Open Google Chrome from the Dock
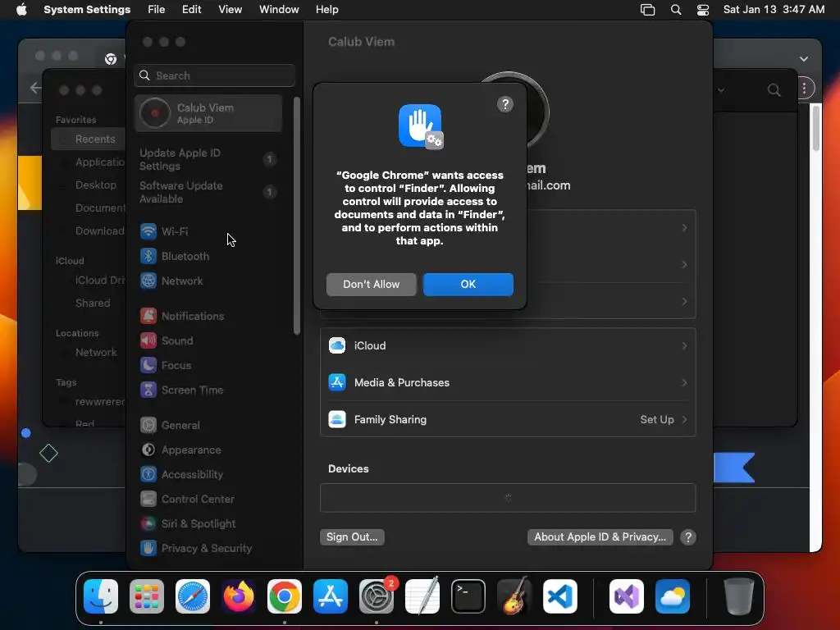Viewport: 840px width, 630px height. tap(285, 596)
